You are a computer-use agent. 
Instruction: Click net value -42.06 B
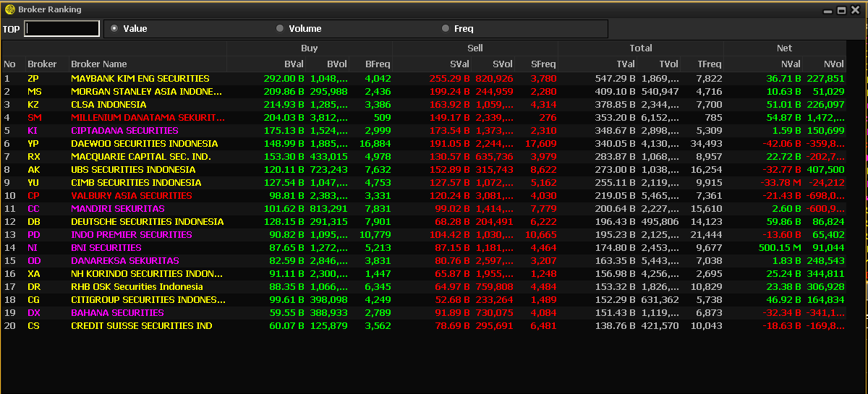(781, 143)
